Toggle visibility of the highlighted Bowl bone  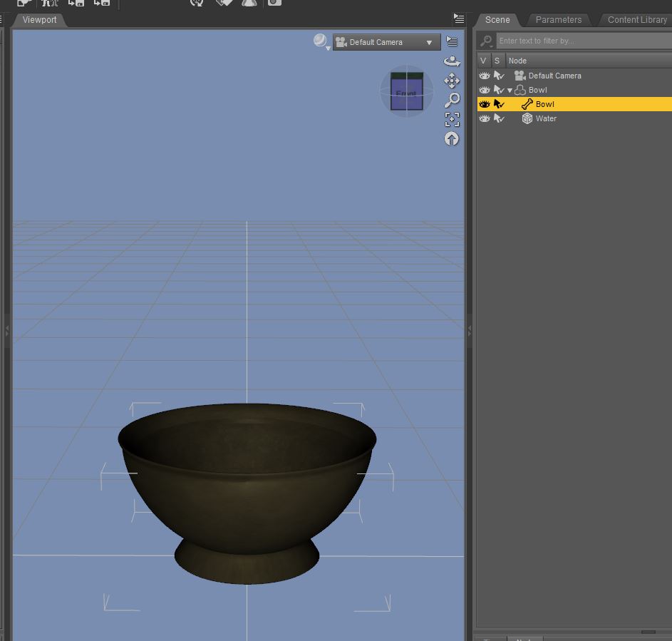pyautogui.click(x=485, y=104)
